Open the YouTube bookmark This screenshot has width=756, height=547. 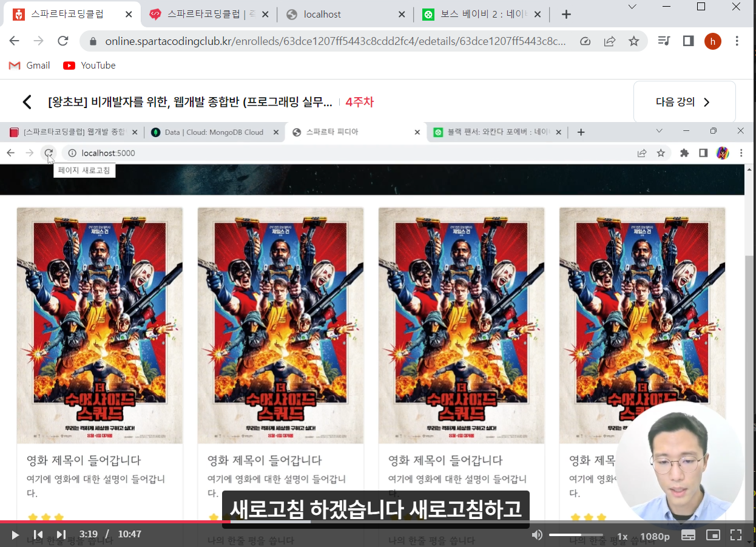[89, 66]
